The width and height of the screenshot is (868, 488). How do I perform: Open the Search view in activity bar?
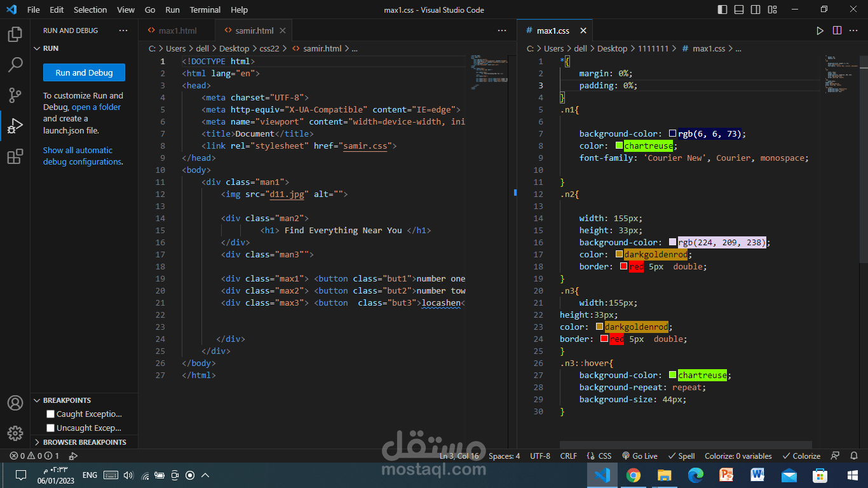(x=15, y=65)
